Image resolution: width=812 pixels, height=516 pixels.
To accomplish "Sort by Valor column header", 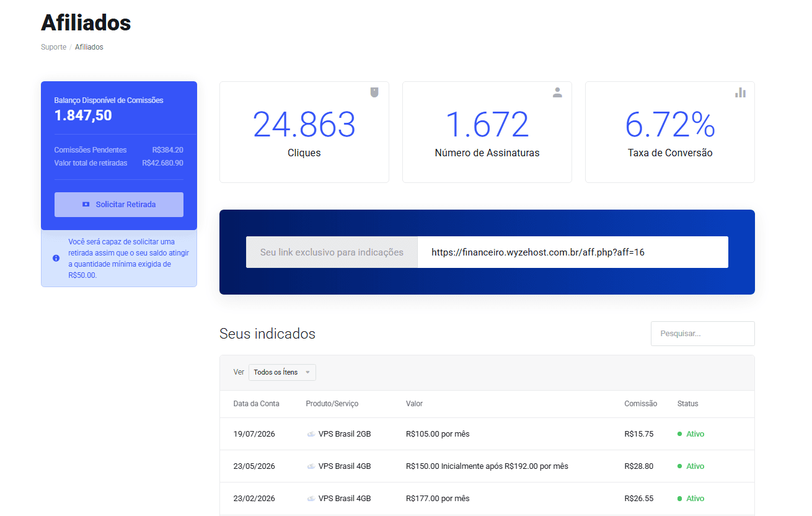I will [414, 404].
